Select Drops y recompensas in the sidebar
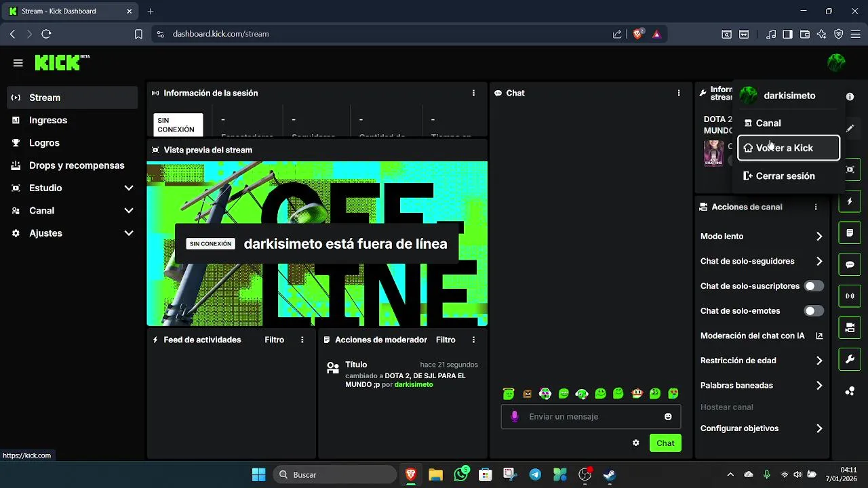This screenshot has width=868, height=488. point(73,165)
